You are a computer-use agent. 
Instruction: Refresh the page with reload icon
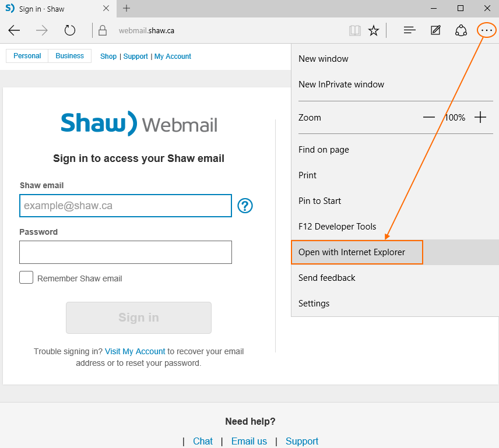[70, 30]
